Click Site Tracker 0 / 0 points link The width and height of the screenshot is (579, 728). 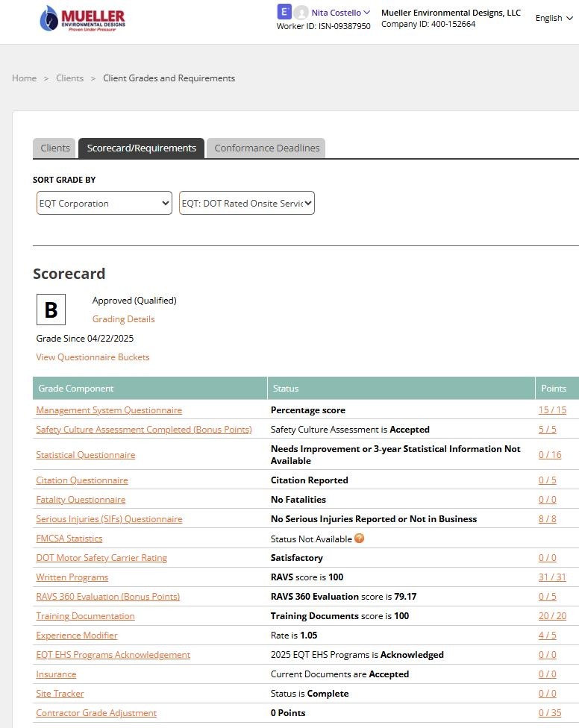click(x=548, y=694)
